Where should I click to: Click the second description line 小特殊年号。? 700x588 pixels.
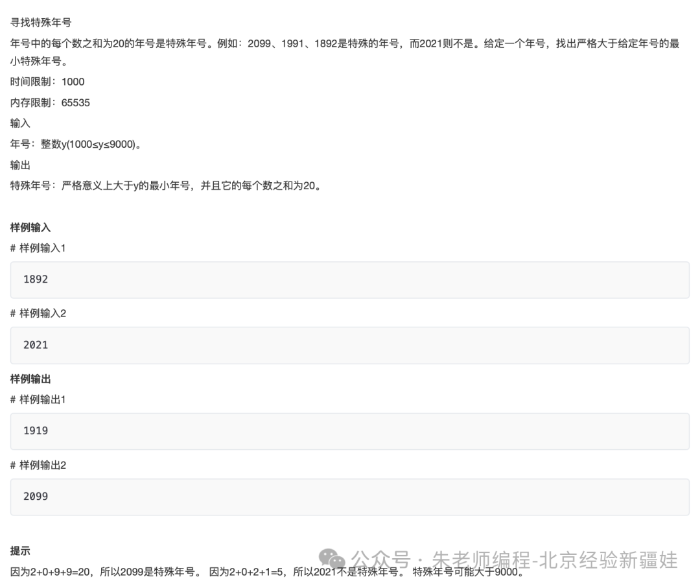(x=40, y=61)
